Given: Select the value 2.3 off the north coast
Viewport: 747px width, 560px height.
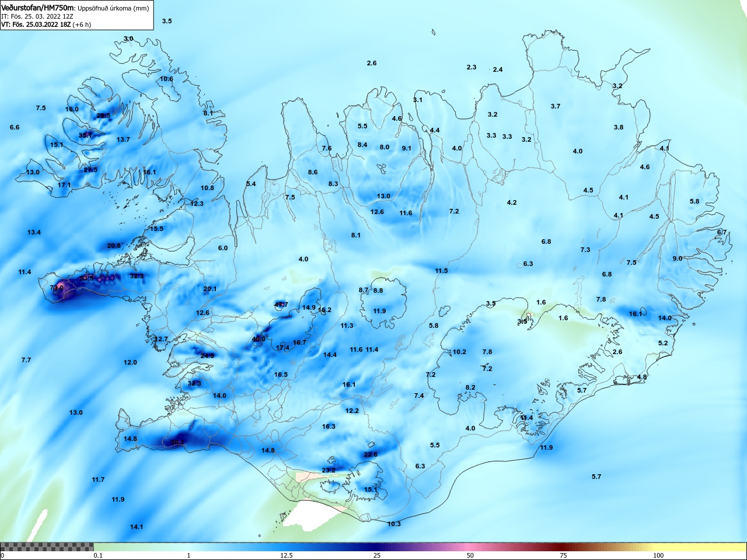Looking at the screenshot, I should pos(472,68).
